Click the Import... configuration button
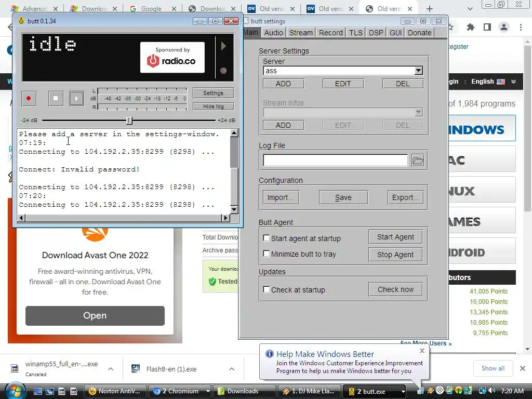The image size is (532, 399). click(281, 197)
